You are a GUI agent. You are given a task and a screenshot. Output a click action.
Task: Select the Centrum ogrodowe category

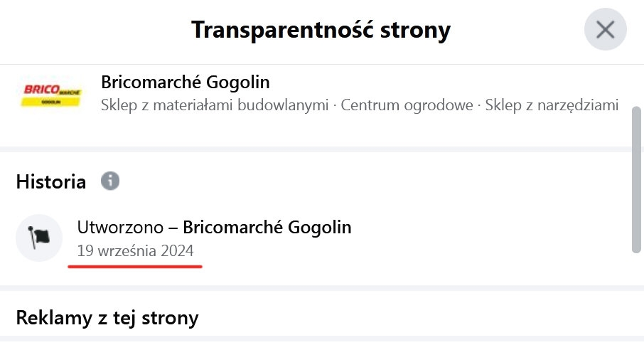click(407, 105)
